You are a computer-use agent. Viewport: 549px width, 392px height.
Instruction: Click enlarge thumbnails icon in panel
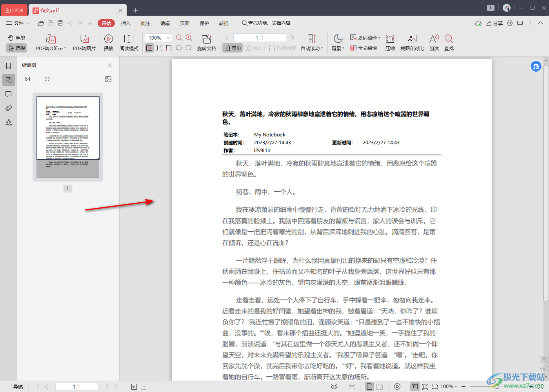pos(108,79)
